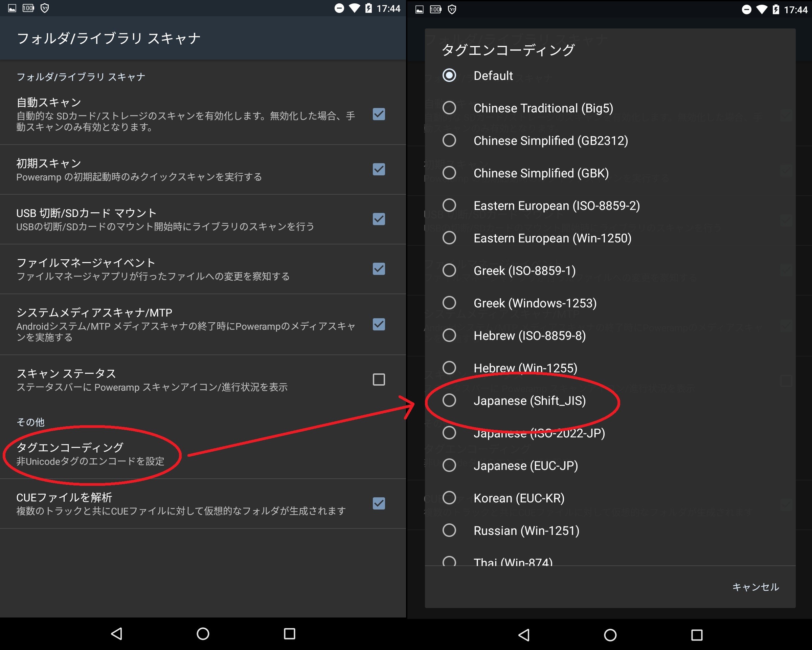Toggle the 初期スキャン checkbox
The height and width of the screenshot is (650, 812).
[379, 169]
